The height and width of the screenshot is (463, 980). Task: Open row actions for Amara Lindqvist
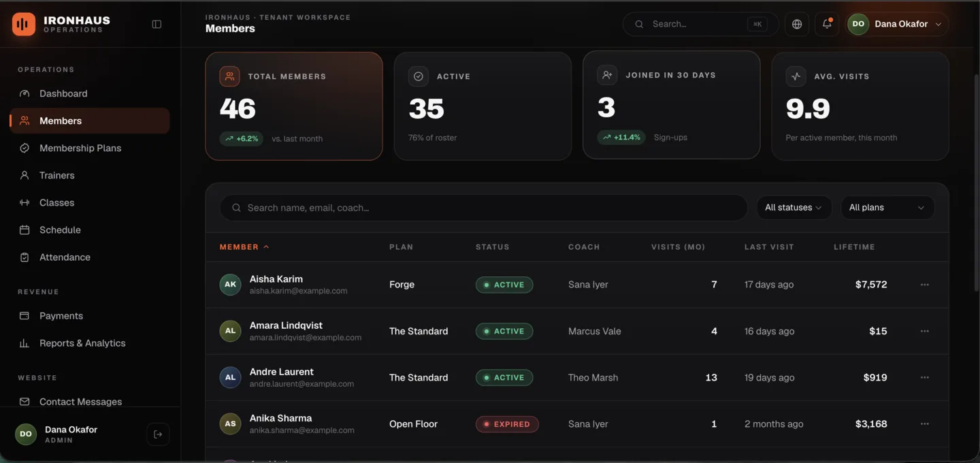click(x=924, y=331)
